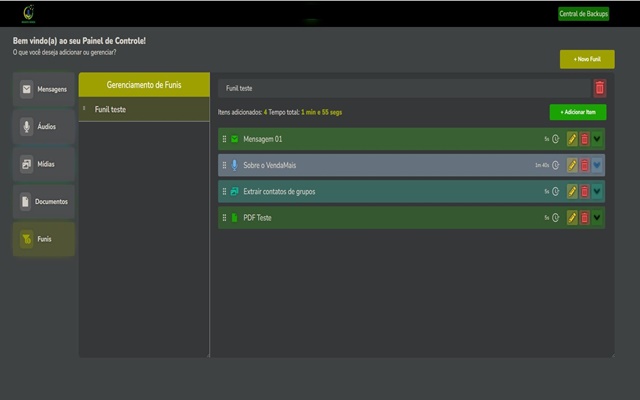Delete Extrair contatos de grupos item
The width and height of the screenshot is (640, 400).
coord(585,191)
